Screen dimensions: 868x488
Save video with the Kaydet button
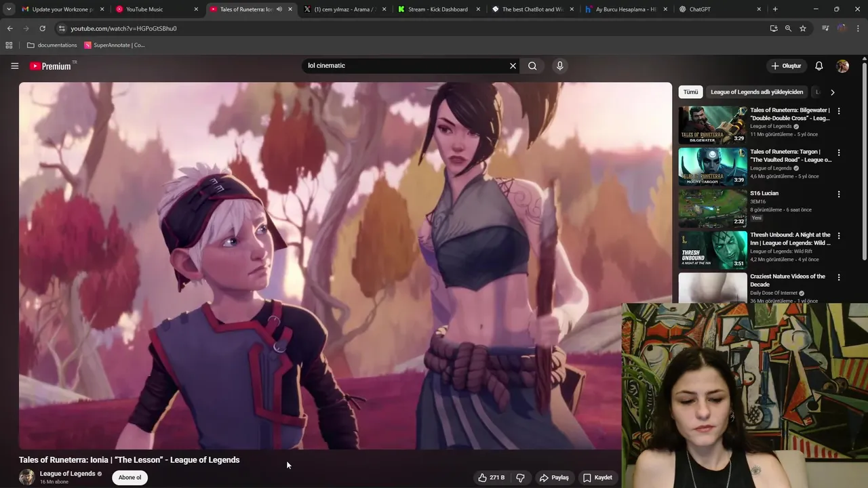597,477
